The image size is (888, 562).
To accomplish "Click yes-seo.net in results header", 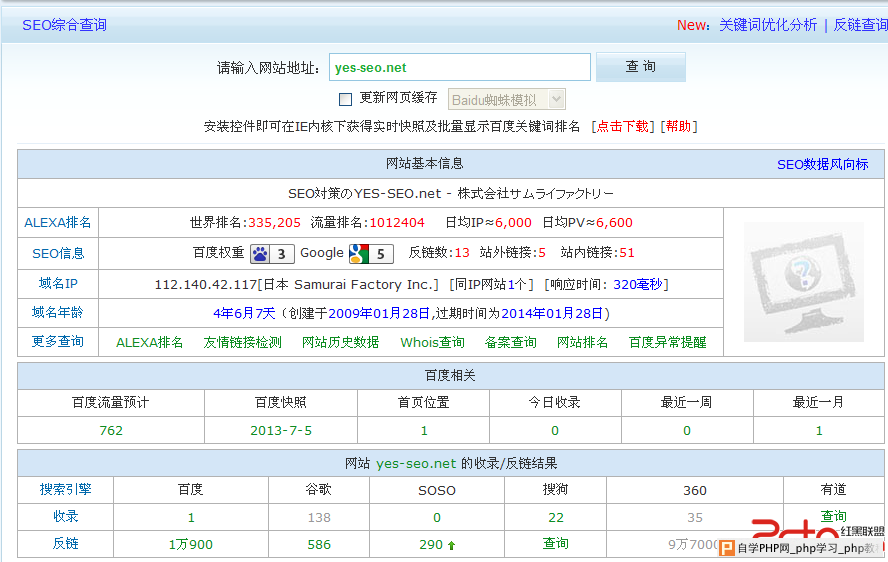I will [416, 463].
